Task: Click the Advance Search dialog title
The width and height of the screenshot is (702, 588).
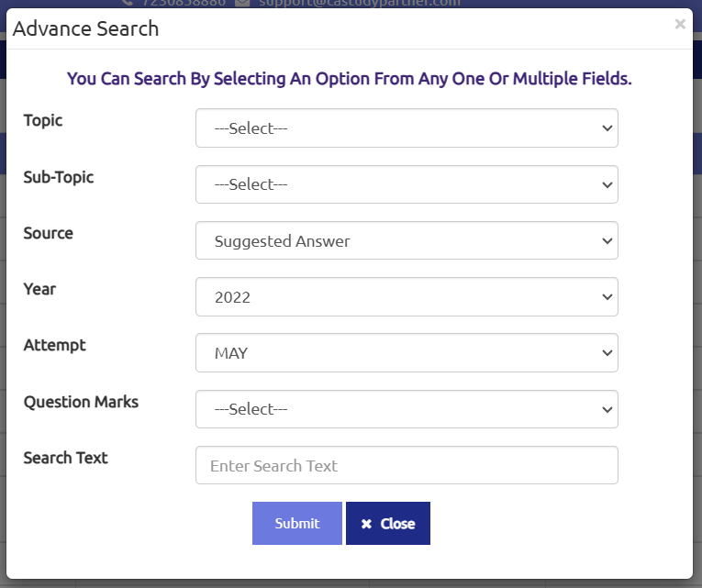Action: (85, 28)
